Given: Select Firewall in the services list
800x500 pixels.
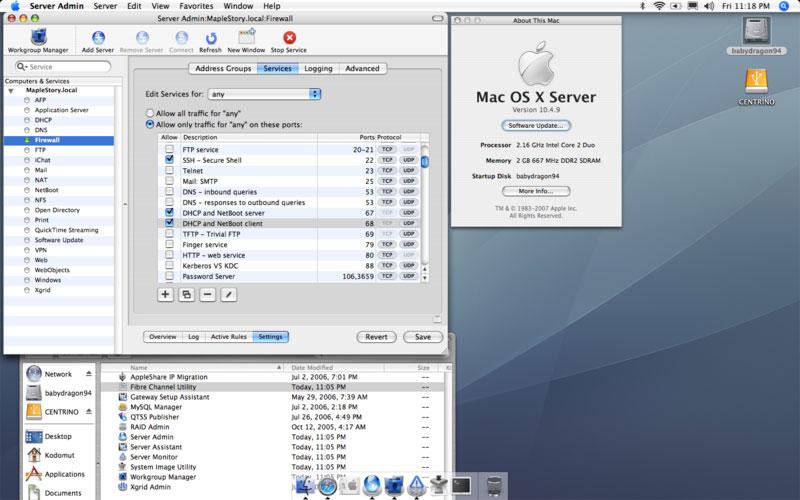Looking at the screenshot, I should coord(58,140).
